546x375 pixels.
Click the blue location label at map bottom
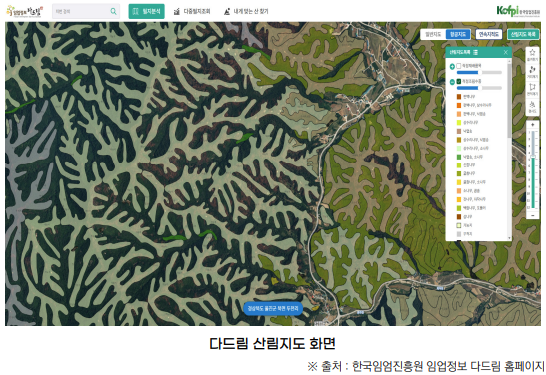pyautogui.click(x=273, y=308)
